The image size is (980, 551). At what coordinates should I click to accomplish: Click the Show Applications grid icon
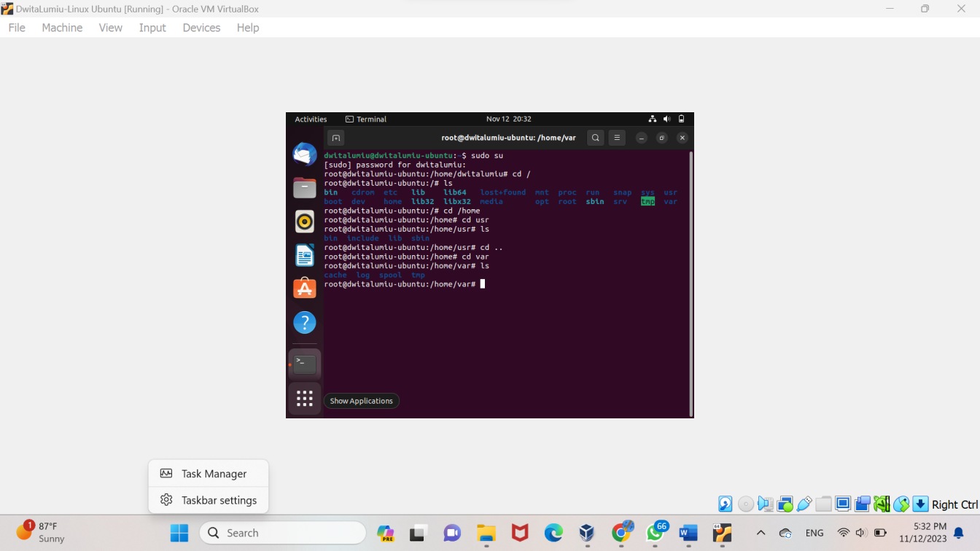[x=305, y=399]
